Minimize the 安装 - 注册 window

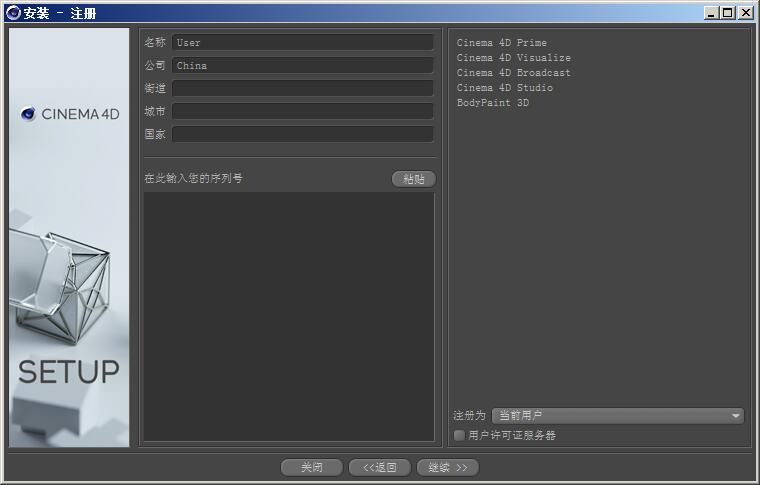pyautogui.click(x=711, y=13)
